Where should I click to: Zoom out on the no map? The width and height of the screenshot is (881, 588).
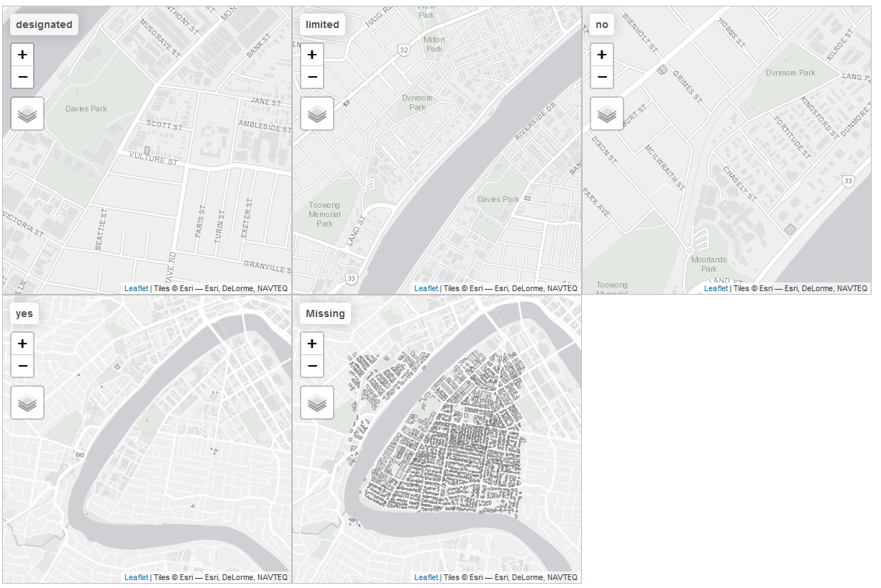602,76
